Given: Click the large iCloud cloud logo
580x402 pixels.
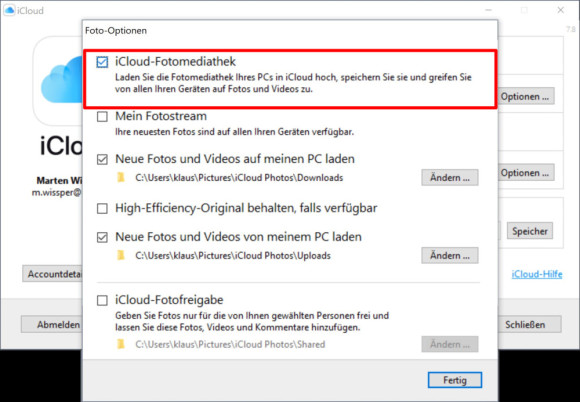Looking at the screenshot, I should [61, 83].
